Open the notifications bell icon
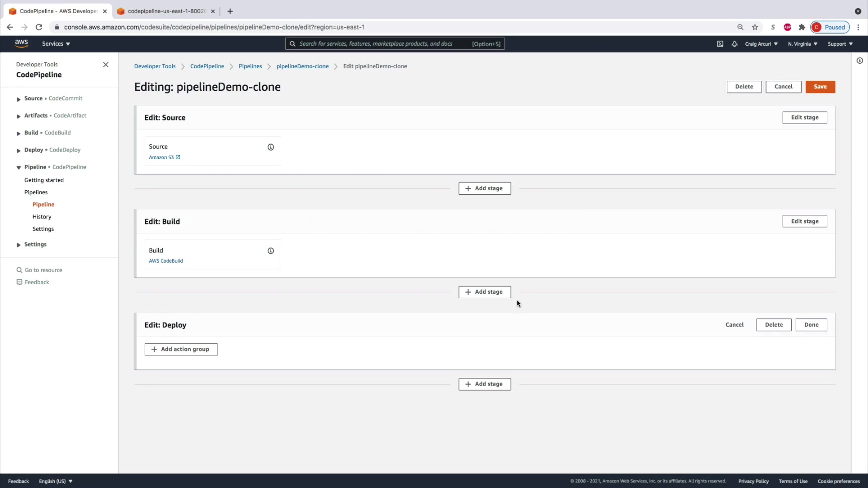Image resolution: width=868 pixels, height=488 pixels. click(734, 44)
